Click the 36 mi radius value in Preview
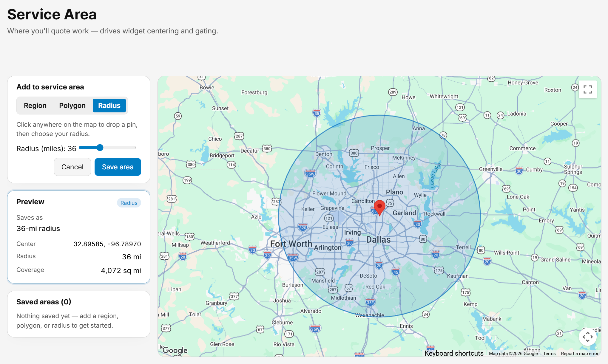This screenshot has width=608, height=364. (x=132, y=257)
